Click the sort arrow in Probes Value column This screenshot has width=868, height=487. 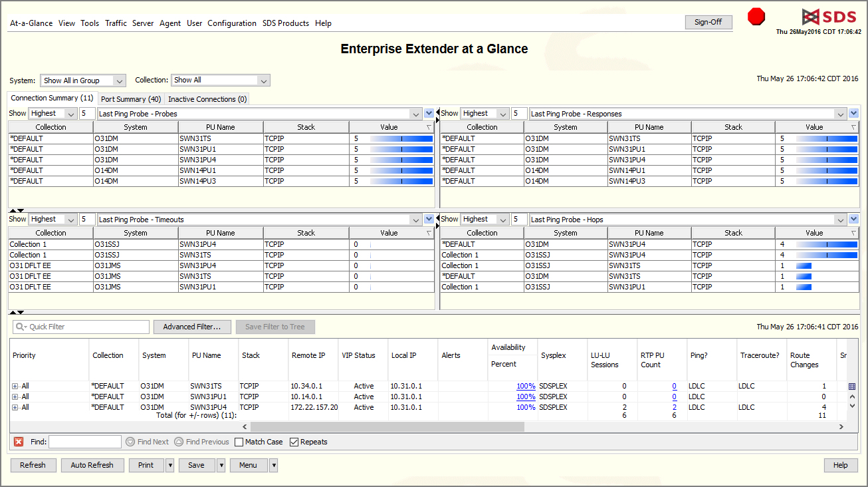pyautogui.click(x=428, y=127)
